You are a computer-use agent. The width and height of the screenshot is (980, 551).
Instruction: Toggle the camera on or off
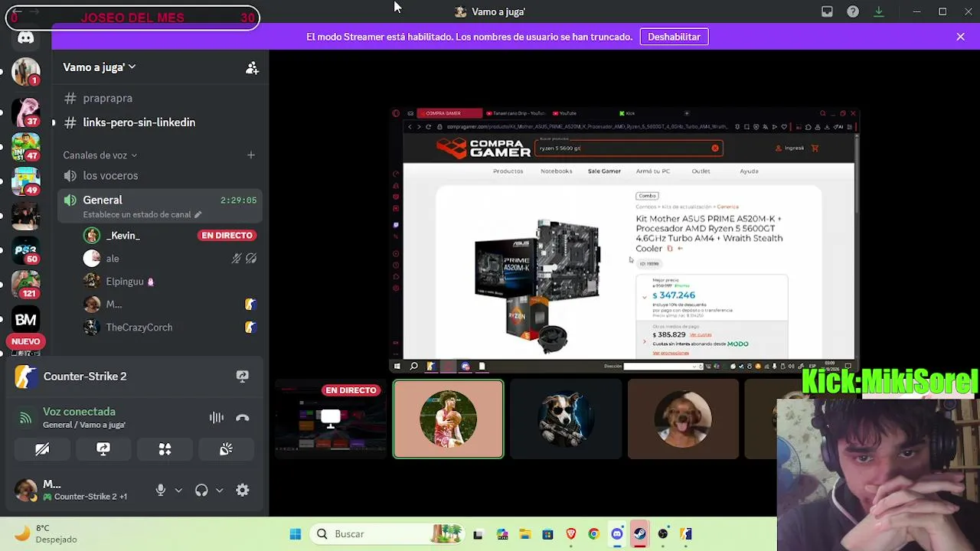click(42, 449)
